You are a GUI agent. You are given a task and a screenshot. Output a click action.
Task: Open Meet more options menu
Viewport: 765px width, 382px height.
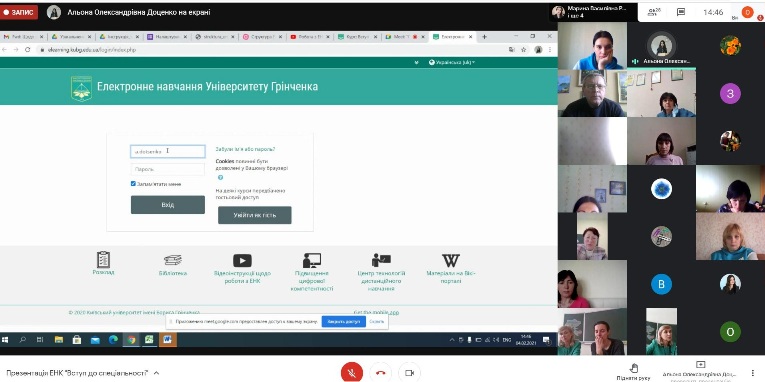point(753,373)
